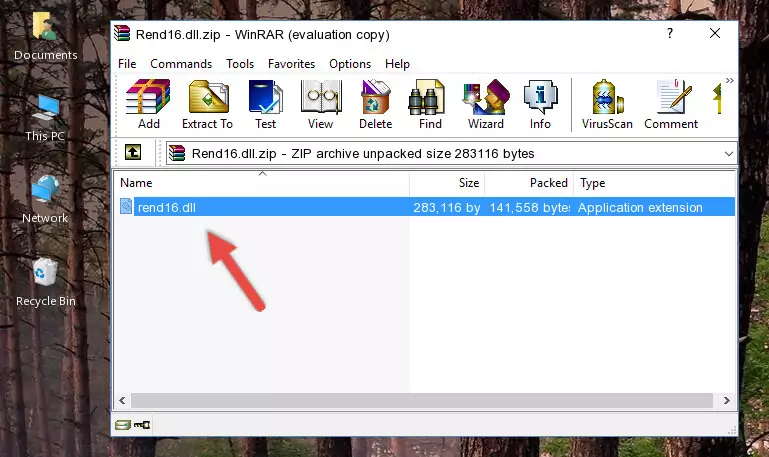This screenshot has width=769, height=457.
Task: Select the rend16.dll file entry
Action: click(426, 207)
